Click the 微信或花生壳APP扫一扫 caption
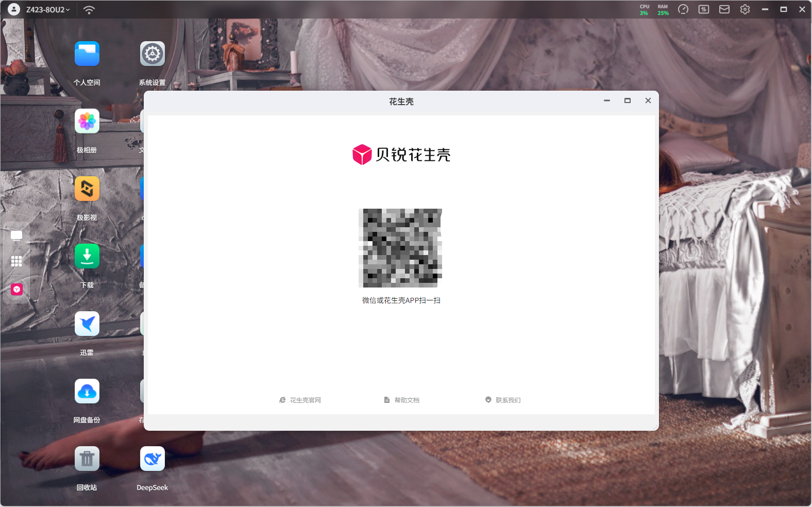The width and height of the screenshot is (812, 507). click(401, 300)
